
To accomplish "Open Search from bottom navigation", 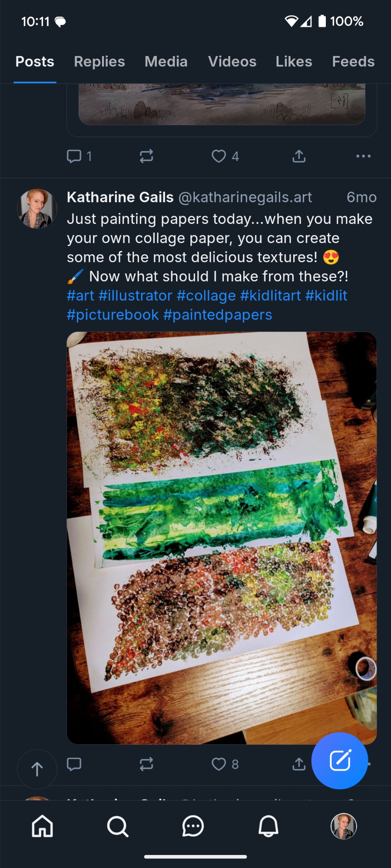I will point(118,826).
